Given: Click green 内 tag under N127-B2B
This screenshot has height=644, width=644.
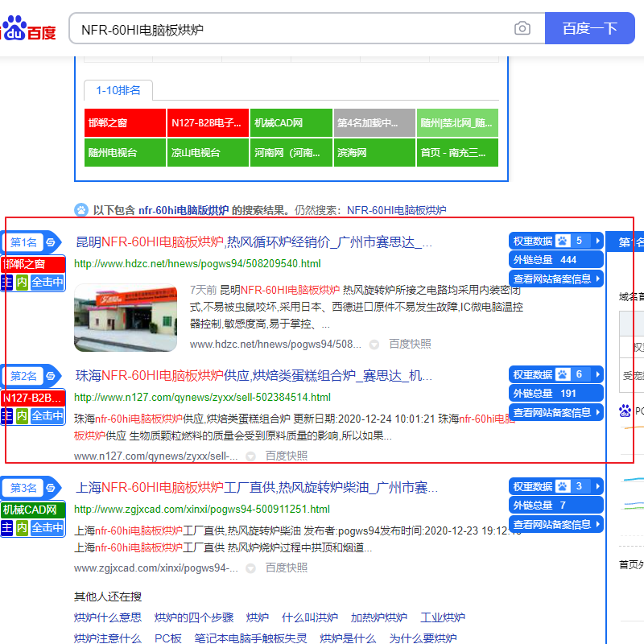Looking at the screenshot, I should point(22,416).
